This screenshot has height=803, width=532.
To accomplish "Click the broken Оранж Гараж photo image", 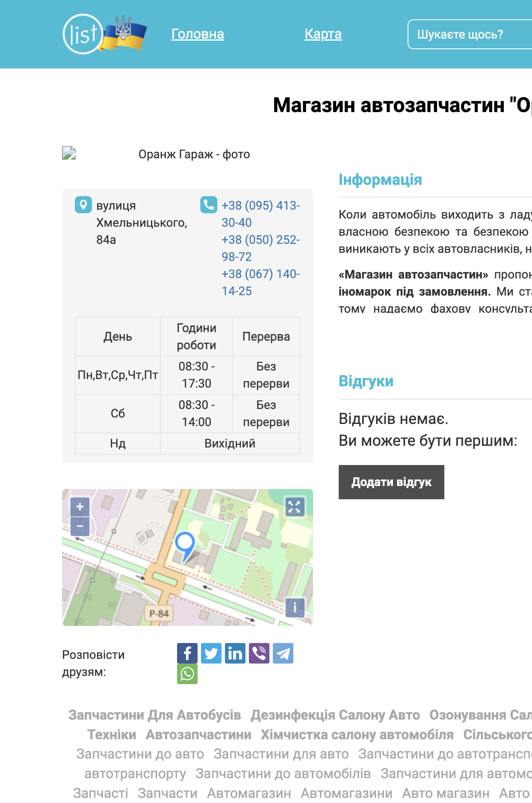I will [69, 153].
